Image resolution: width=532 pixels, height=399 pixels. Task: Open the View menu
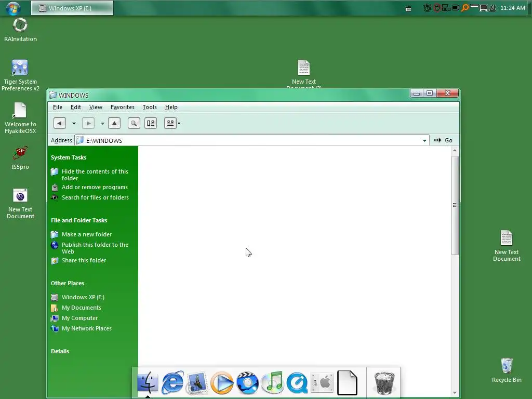pyautogui.click(x=96, y=107)
